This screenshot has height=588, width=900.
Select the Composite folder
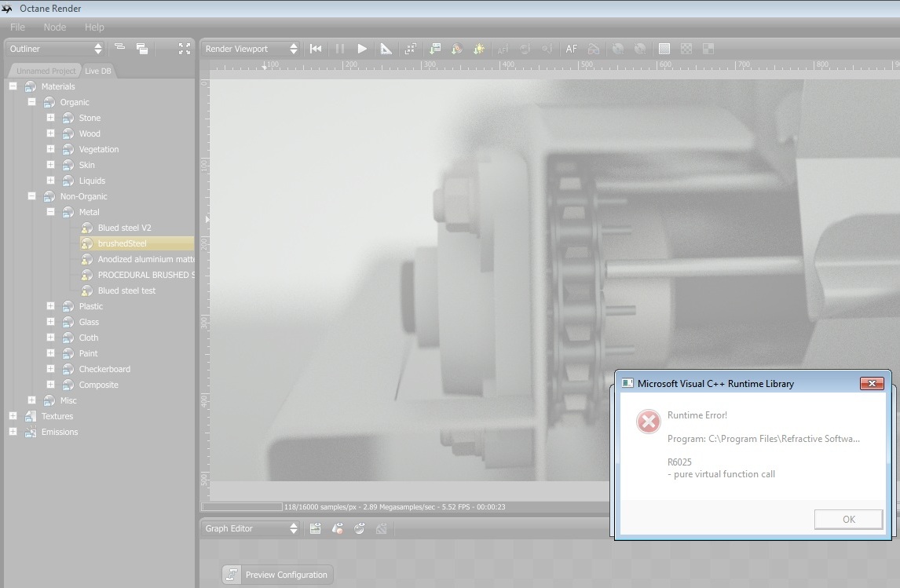98,385
